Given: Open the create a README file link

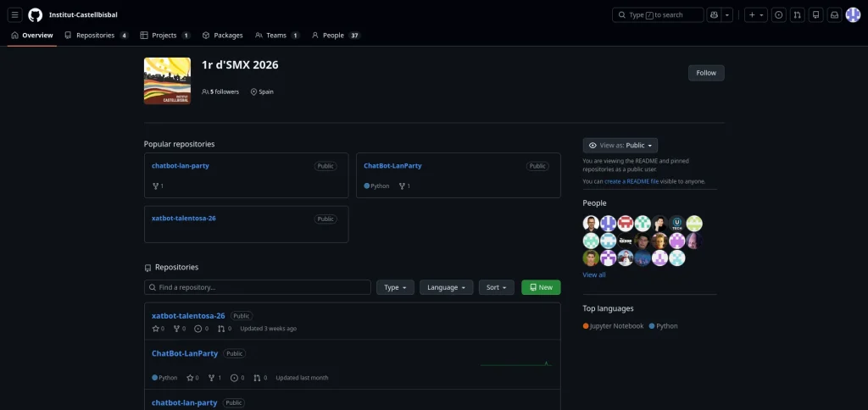Looking at the screenshot, I should click(x=632, y=181).
